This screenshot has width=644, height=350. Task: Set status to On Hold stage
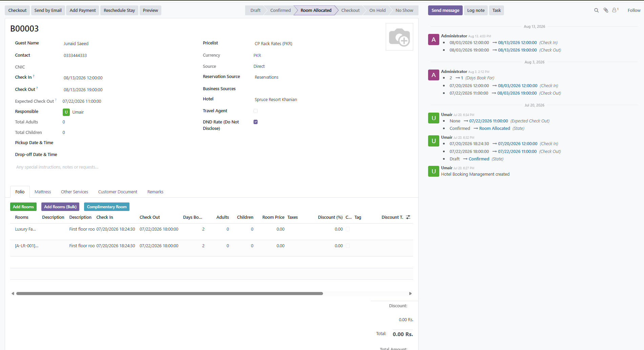[x=377, y=11]
